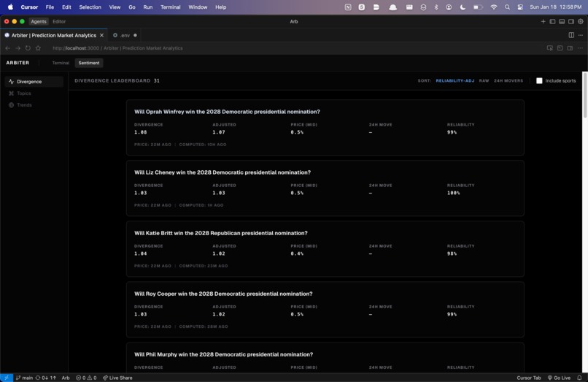Enable the Include sports checkbox
Image resolution: width=588 pixels, height=382 pixels.
[539, 81]
